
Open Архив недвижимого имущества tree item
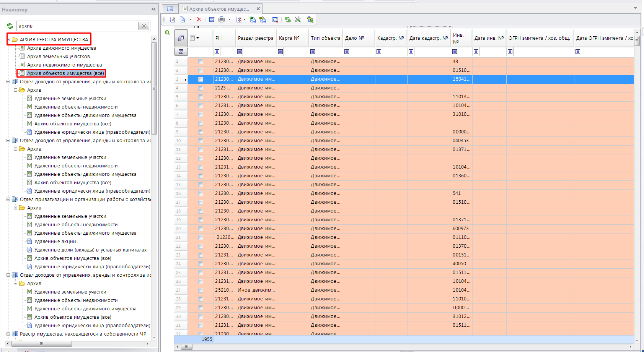[x=65, y=65]
